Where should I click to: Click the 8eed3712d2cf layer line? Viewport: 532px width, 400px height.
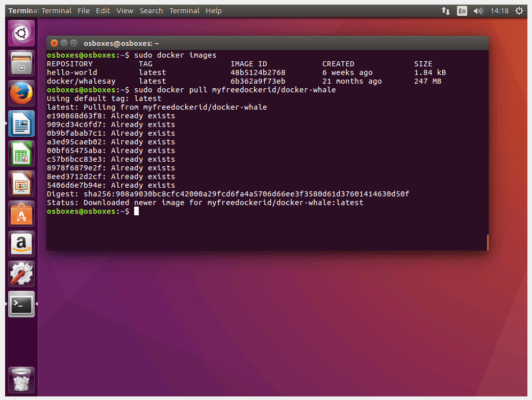[111, 177]
